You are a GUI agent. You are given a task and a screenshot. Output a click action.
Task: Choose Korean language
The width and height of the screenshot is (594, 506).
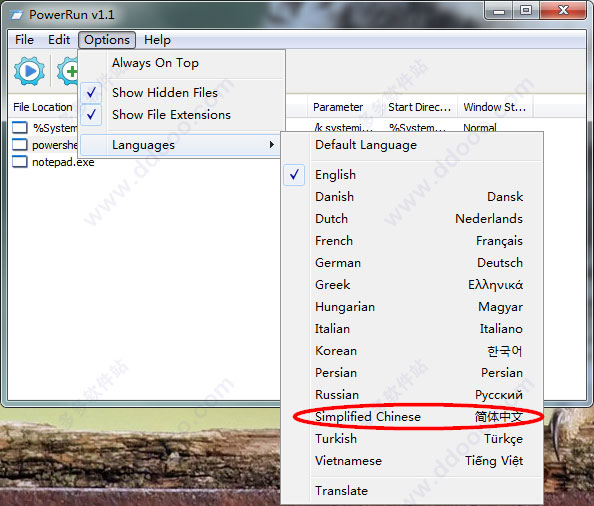[x=412, y=351]
